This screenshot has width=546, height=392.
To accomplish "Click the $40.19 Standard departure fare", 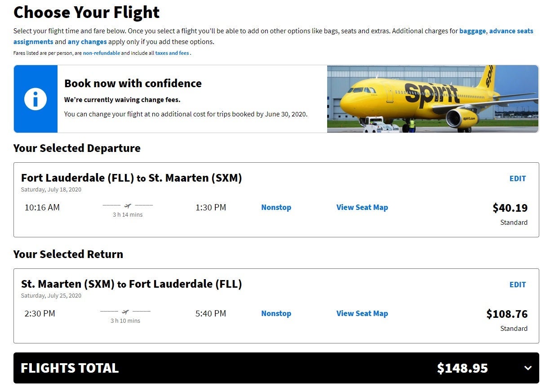I will (x=510, y=208).
